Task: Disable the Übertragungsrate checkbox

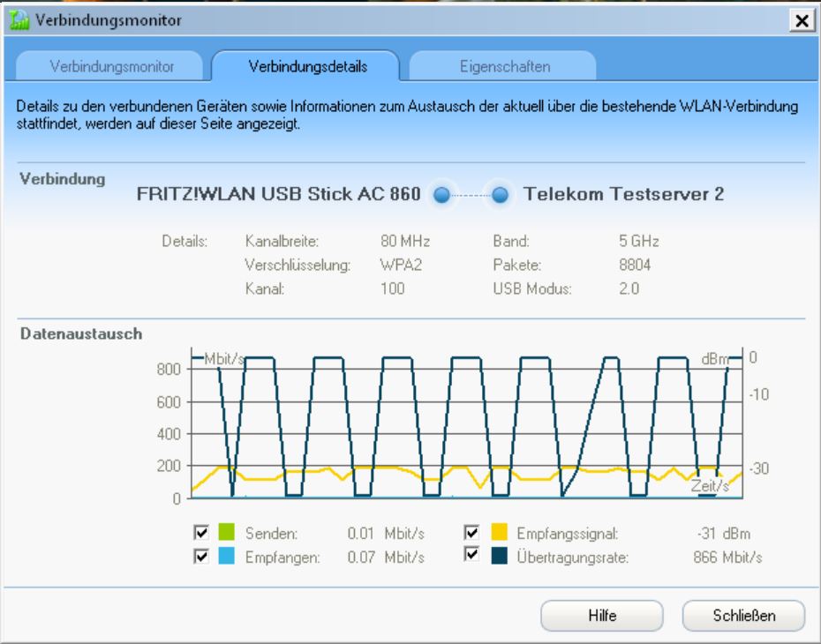Action: 471,554
